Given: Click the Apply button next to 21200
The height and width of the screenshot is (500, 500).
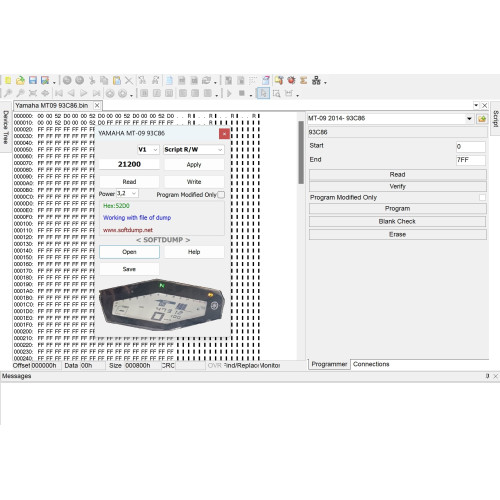Looking at the screenshot, I should pyautogui.click(x=194, y=165).
